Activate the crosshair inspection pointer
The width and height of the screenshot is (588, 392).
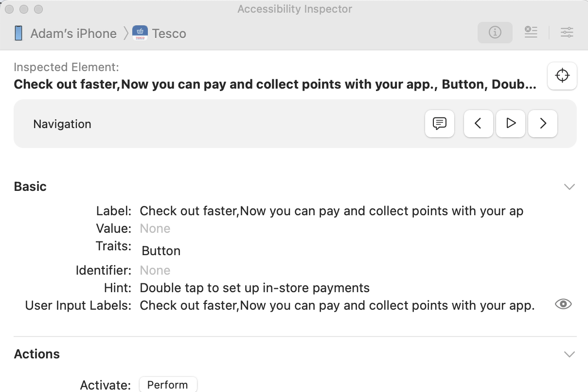click(x=562, y=76)
